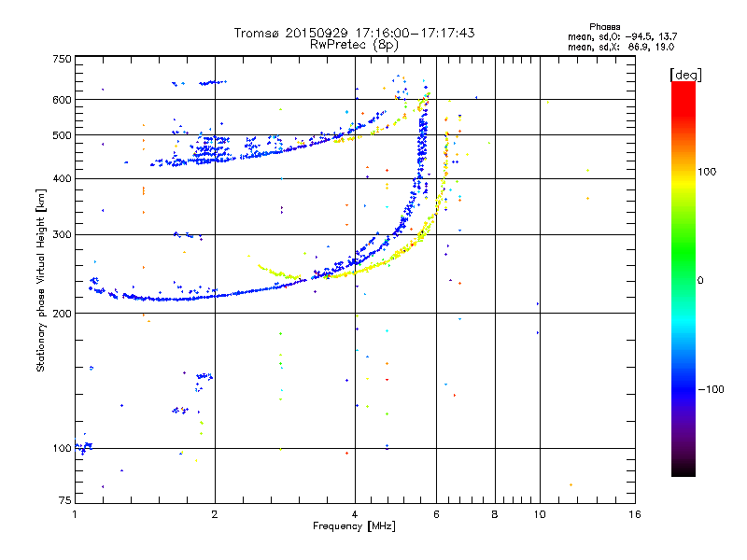Click the y-axis tick label '600'

62,100
